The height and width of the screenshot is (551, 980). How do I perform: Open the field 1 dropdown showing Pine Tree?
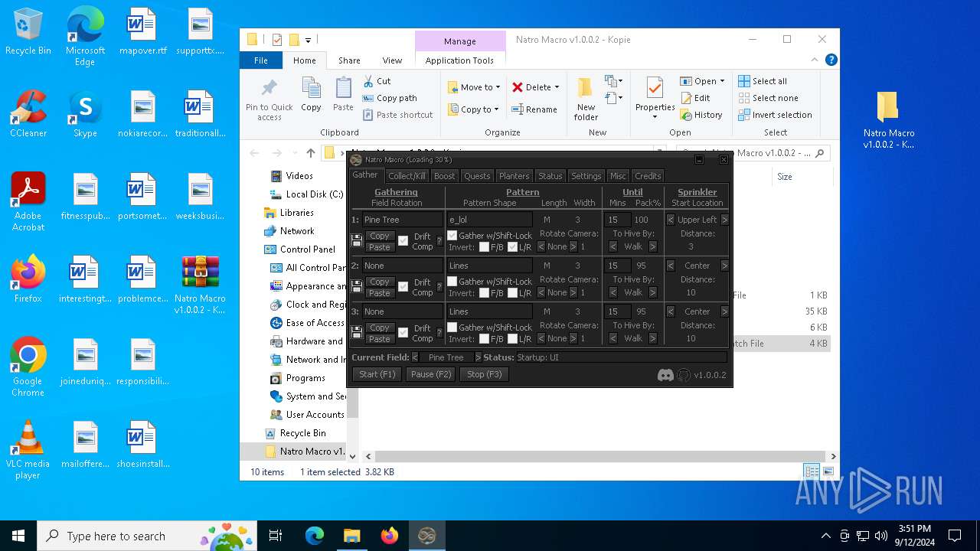[x=403, y=220]
